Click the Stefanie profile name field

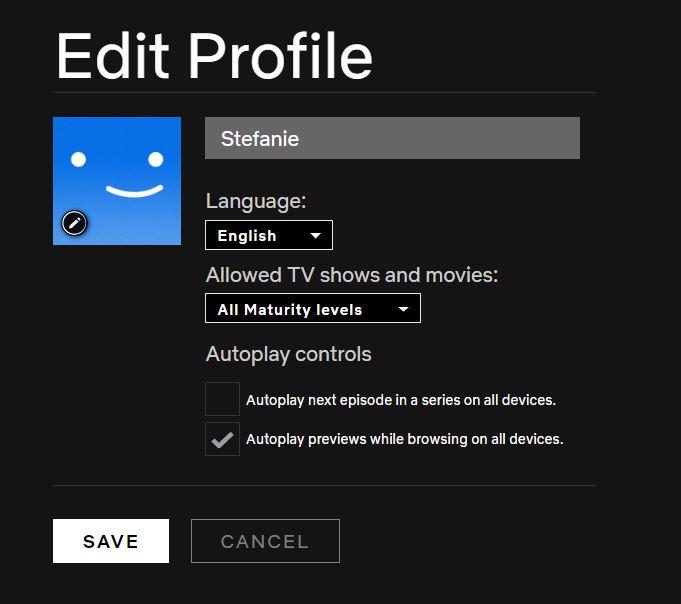coord(392,138)
